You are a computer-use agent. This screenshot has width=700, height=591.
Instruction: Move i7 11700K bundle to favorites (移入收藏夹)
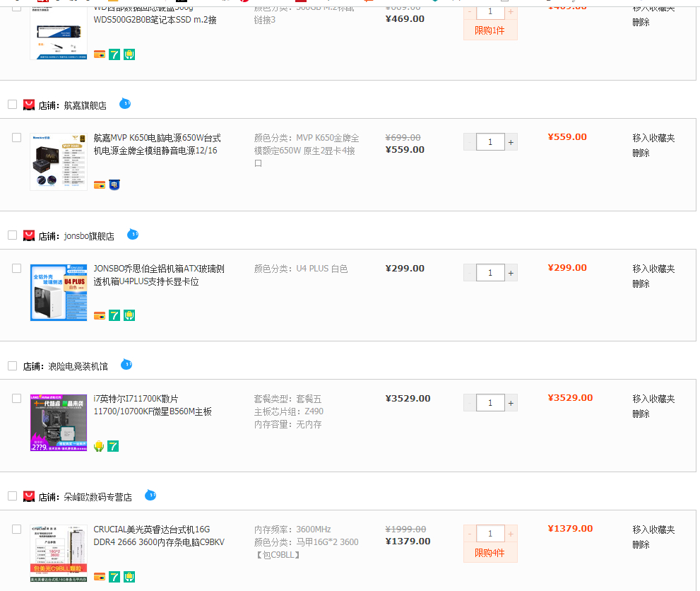(x=653, y=399)
